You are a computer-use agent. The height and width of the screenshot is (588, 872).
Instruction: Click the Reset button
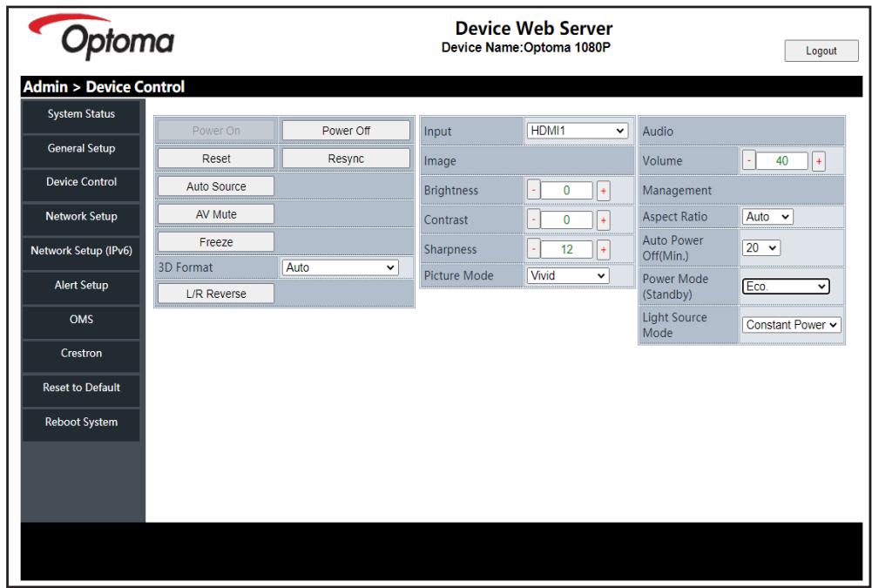(x=216, y=159)
